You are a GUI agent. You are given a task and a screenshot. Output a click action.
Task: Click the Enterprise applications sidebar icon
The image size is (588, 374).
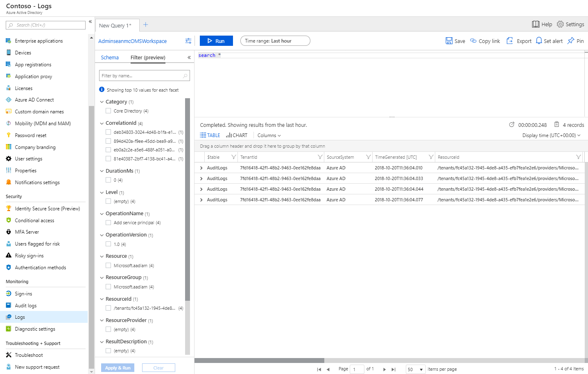[x=8, y=41]
